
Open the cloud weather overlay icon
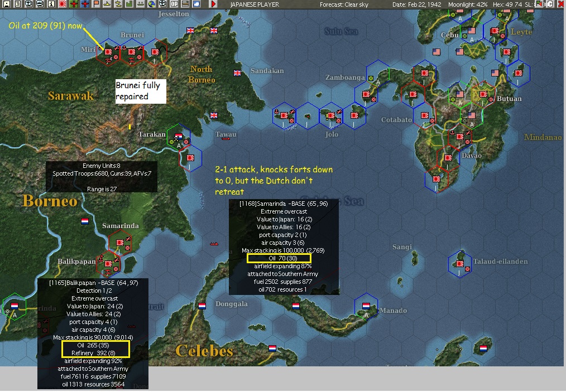coord(196,4)
